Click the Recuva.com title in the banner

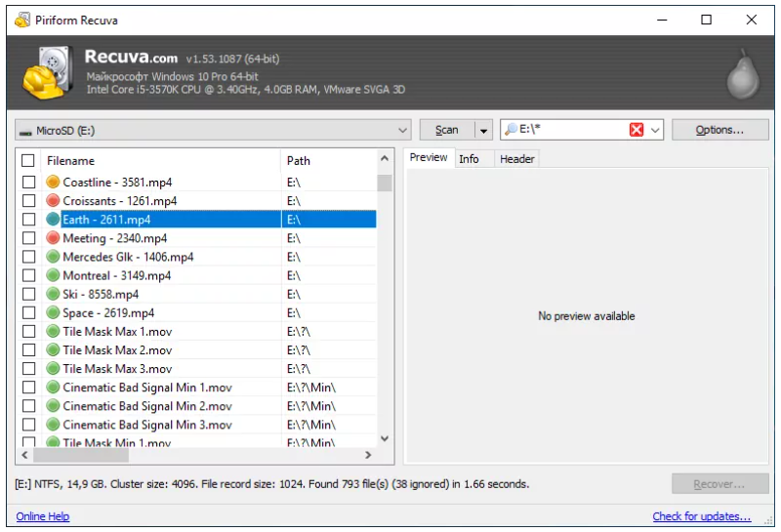coord(131,57)
